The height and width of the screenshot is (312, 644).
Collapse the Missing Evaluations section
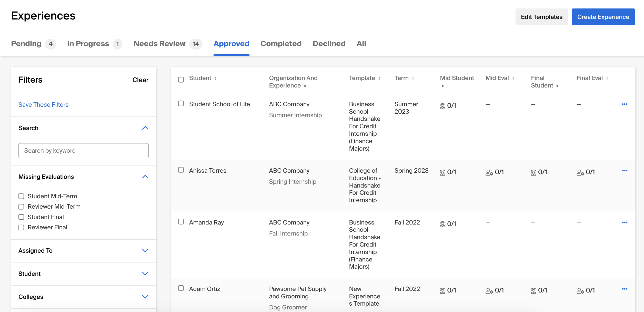tap(145, 177)
